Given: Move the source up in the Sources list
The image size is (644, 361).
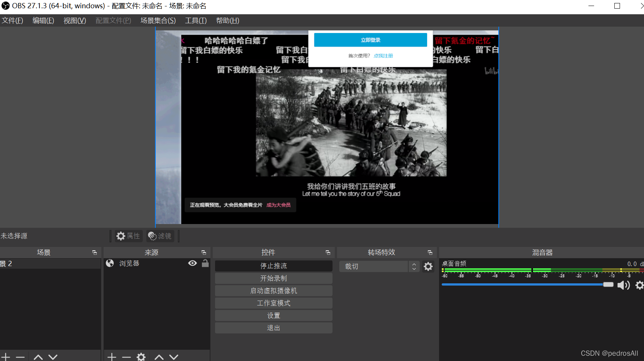Looking at the screenshot, I should pyautogui.click(x=159, y=357).
